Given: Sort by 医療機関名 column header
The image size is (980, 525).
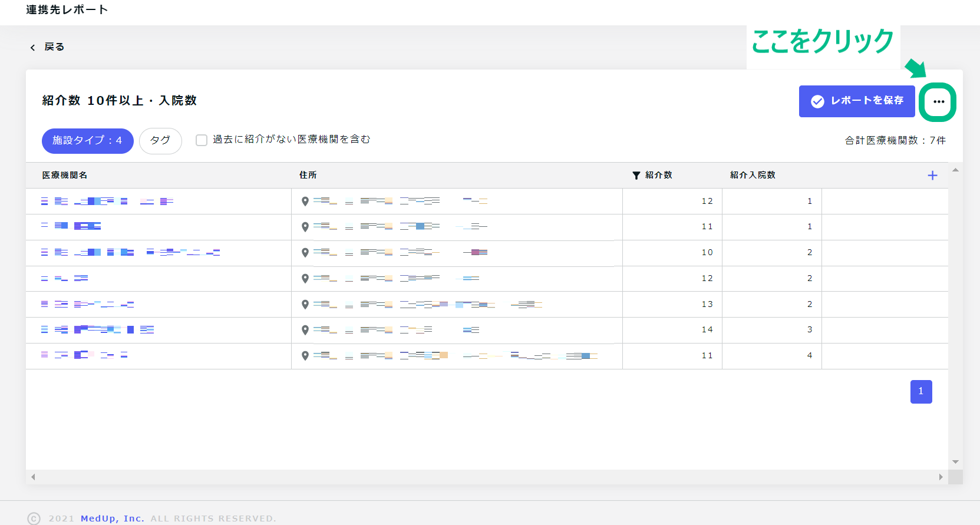Looking at the screenshot, I should tap(65, 175).
